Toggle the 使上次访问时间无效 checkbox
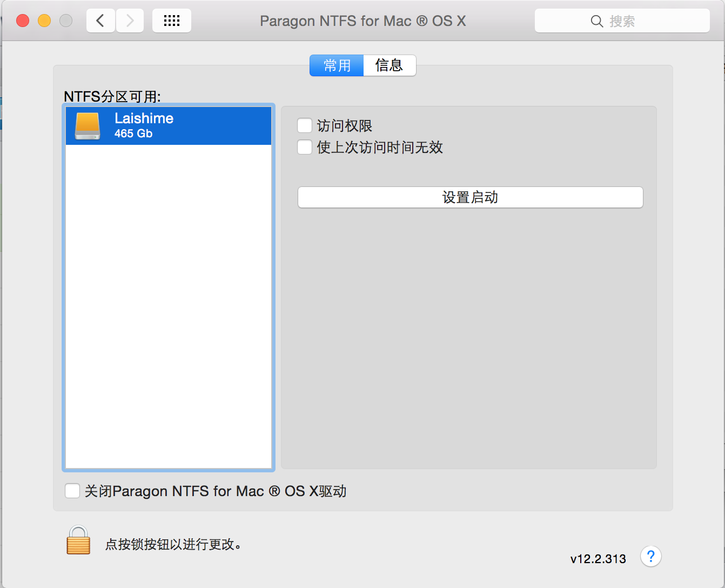Screen dimensions: 725x588 click(x=305, y=147)
